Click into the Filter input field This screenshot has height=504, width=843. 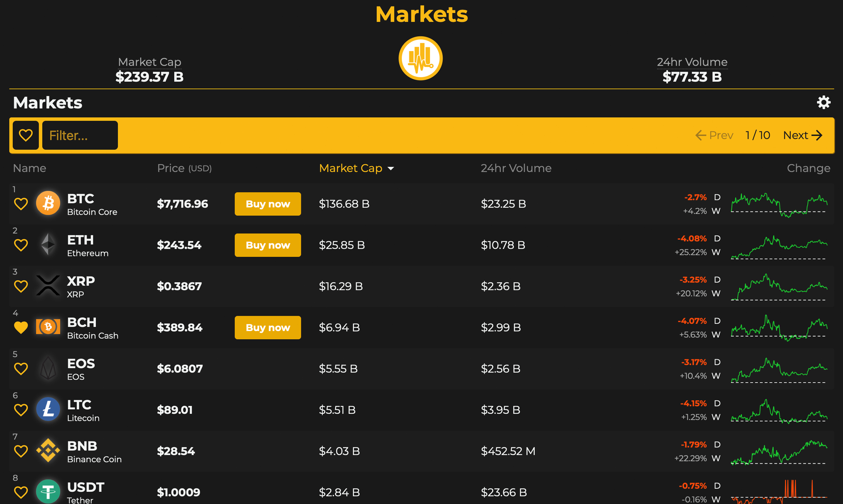click(x=80, y=135)
